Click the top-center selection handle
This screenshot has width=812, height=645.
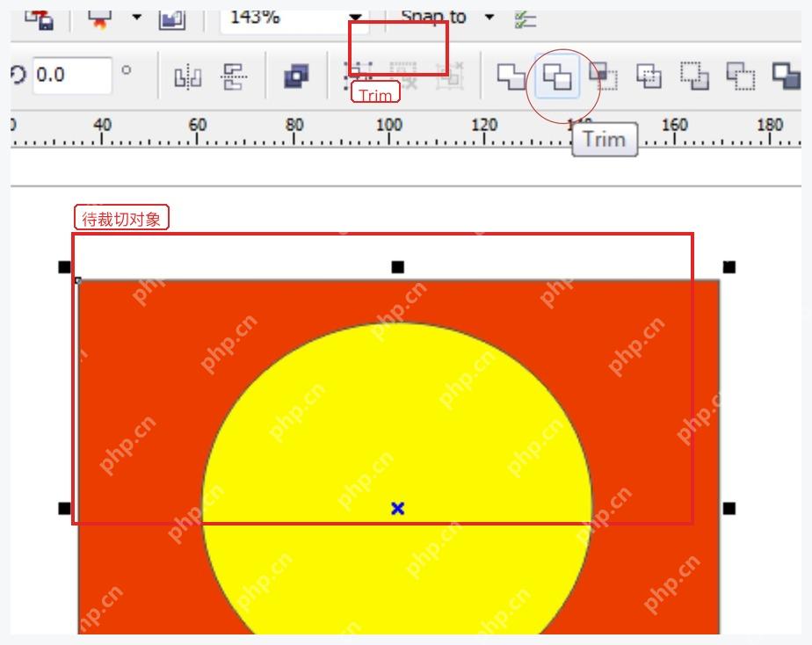397,267
